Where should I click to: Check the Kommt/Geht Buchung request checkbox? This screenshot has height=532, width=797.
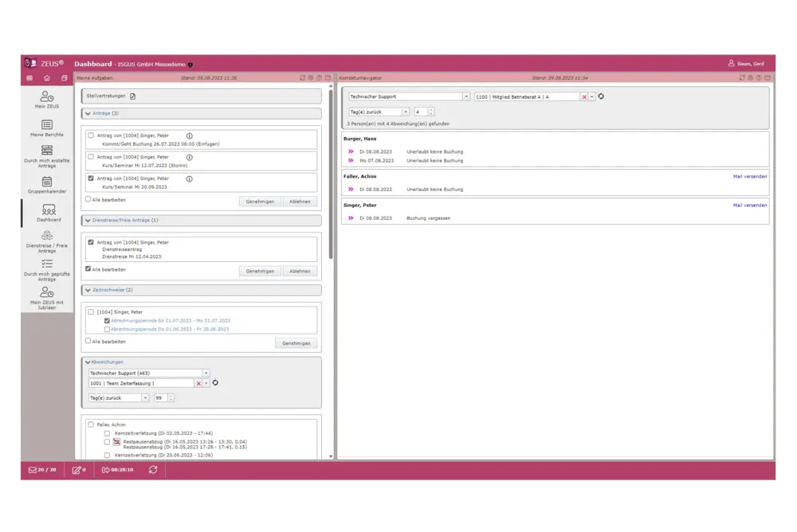coord(91,135)
